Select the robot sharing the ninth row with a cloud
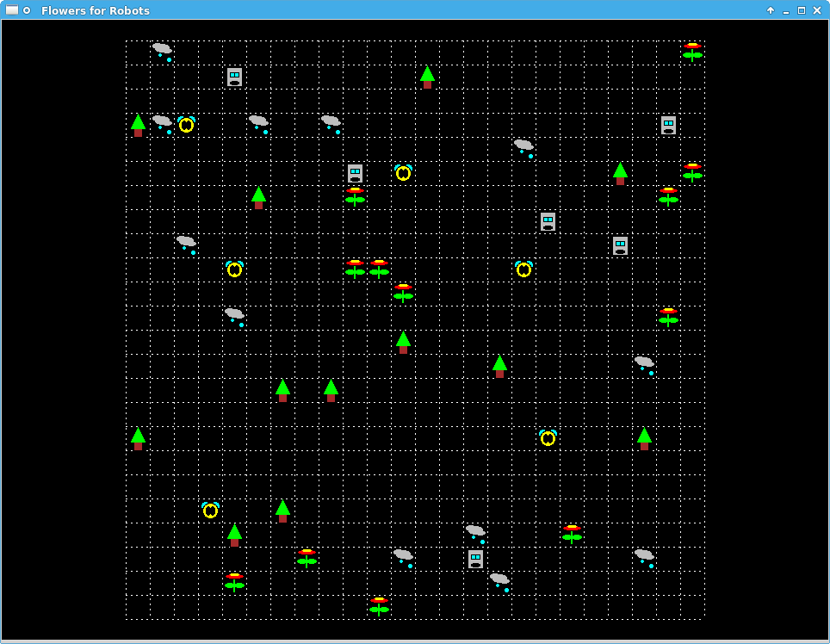830x644 pixels. 621,245
